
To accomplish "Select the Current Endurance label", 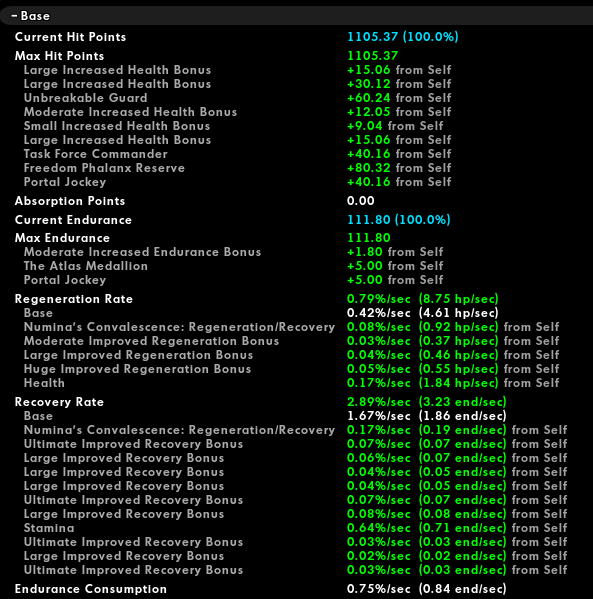I will [73, 220].
